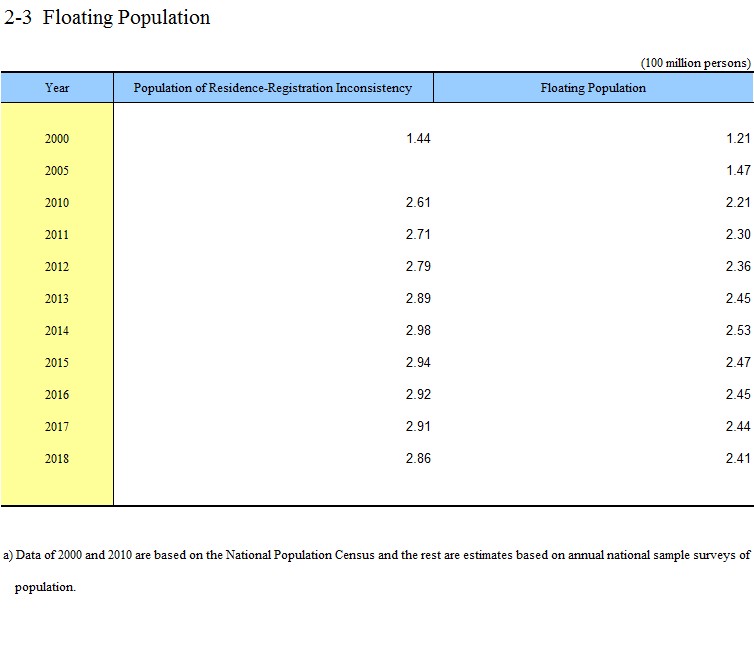
Task: Select the year 2015 row label
Action: (x=57, y=363)
